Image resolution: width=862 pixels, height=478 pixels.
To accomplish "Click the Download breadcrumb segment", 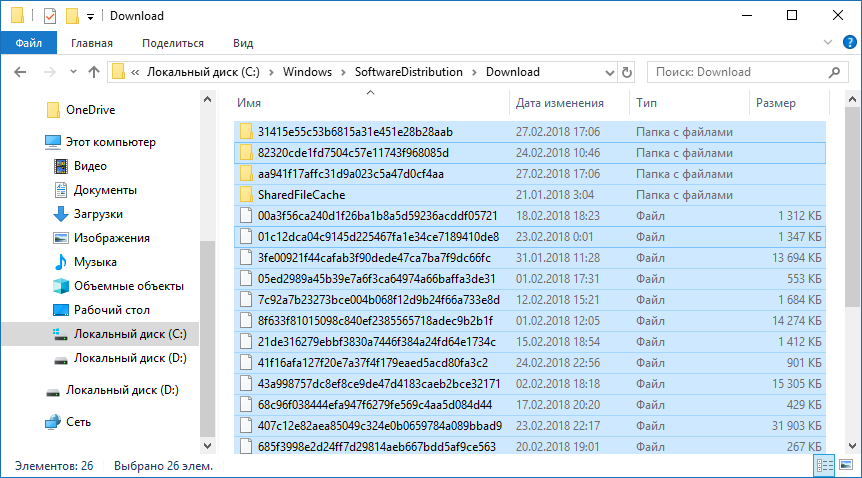I will pyautogui.click(x=512, y=72).
